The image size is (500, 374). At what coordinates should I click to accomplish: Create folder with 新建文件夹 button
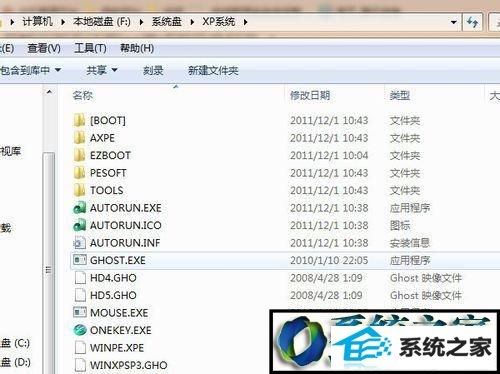tap(213, 70)
